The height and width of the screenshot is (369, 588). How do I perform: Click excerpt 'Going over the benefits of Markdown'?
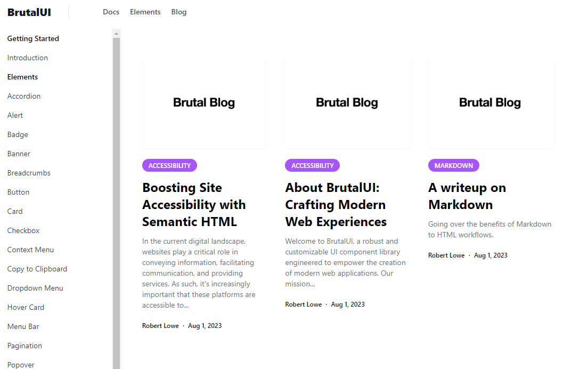490,229
